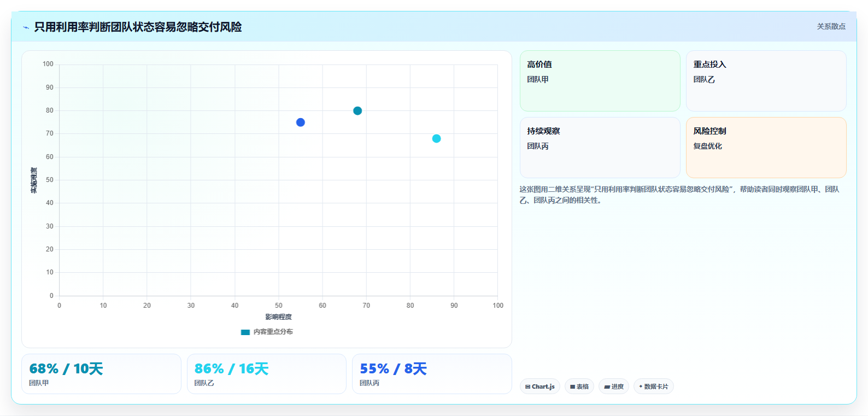This screenshot has width=868, height=416.
Task: Open the 高价值 quadrant card
Action: coord(600,81)
